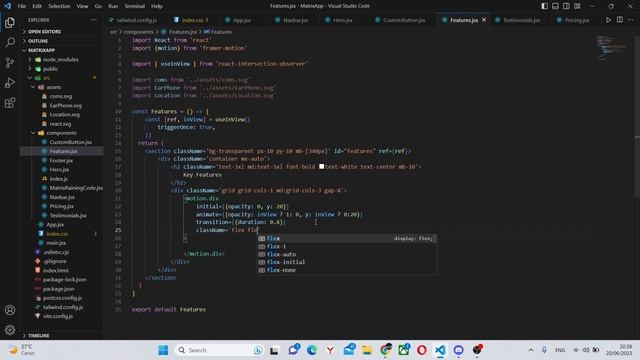Expand the Open Editors section
Viewport: 640px width, 360px height.
pyautogui.click(x=61, y=31)
